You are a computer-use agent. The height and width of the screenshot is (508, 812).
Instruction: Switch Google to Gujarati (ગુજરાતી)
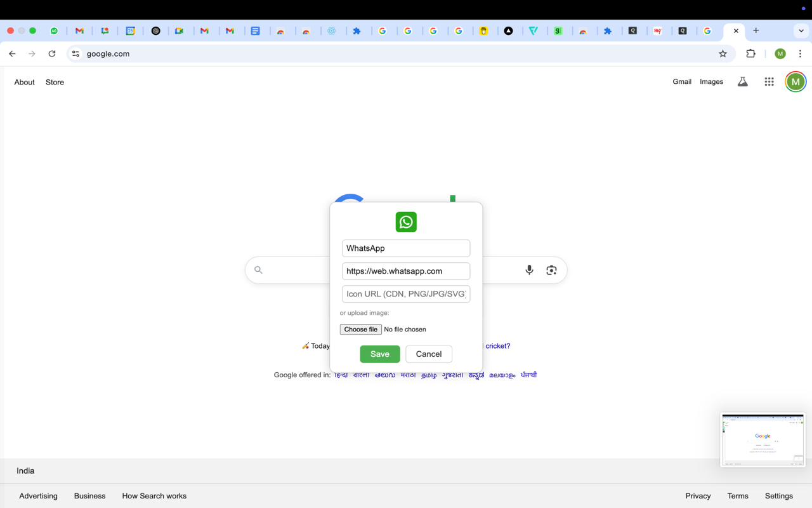[x=452, y=375]
